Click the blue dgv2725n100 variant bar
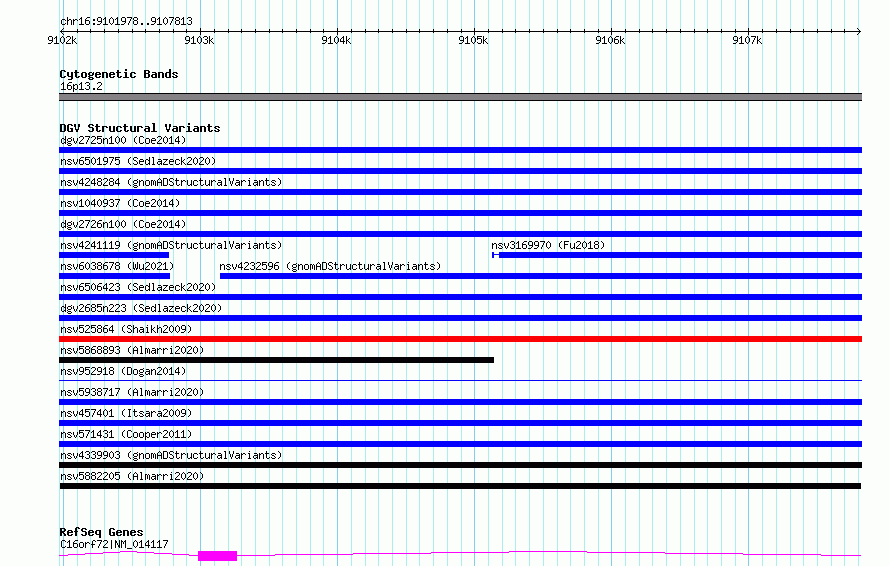 pos(460,150)
